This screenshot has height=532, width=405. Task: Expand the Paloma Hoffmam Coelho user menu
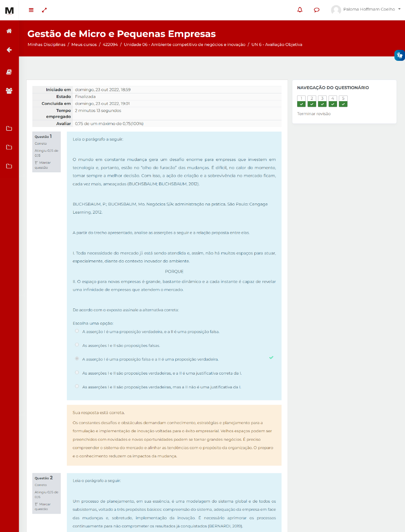[366, 10]
